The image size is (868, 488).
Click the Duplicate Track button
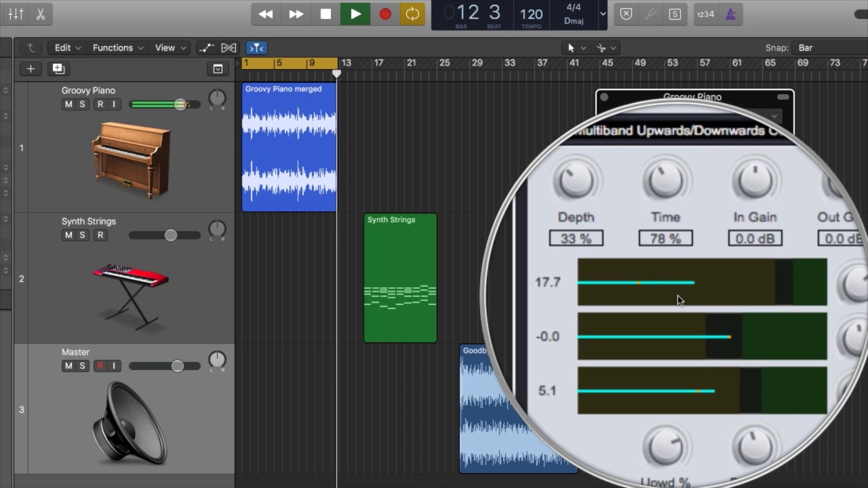tap(58, 68)
